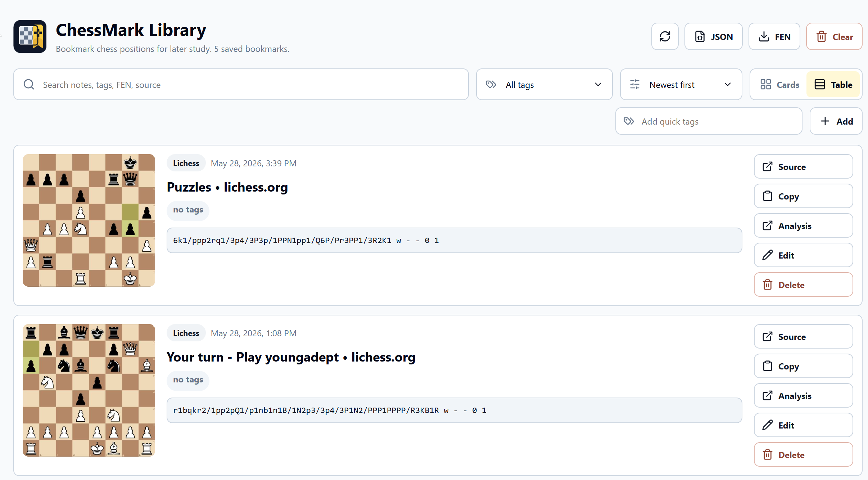Click the Lichess badge on youngadept bookmark

[186, 333]
